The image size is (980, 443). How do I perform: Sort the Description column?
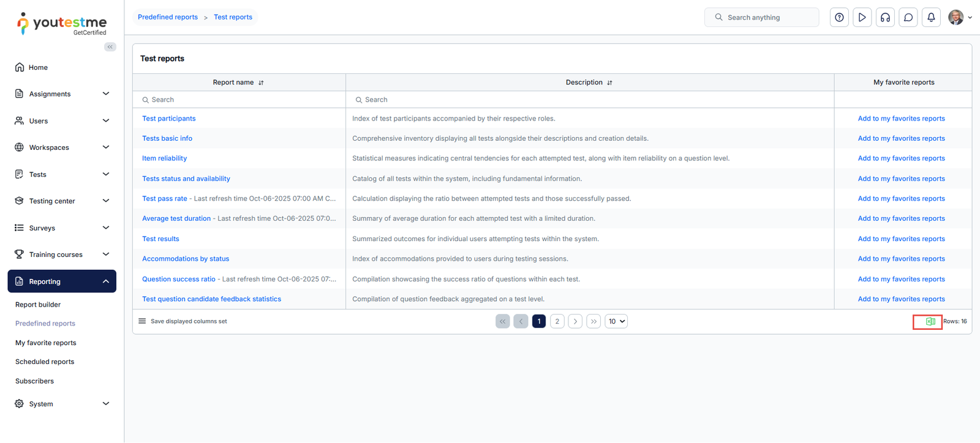pos(609,83)
